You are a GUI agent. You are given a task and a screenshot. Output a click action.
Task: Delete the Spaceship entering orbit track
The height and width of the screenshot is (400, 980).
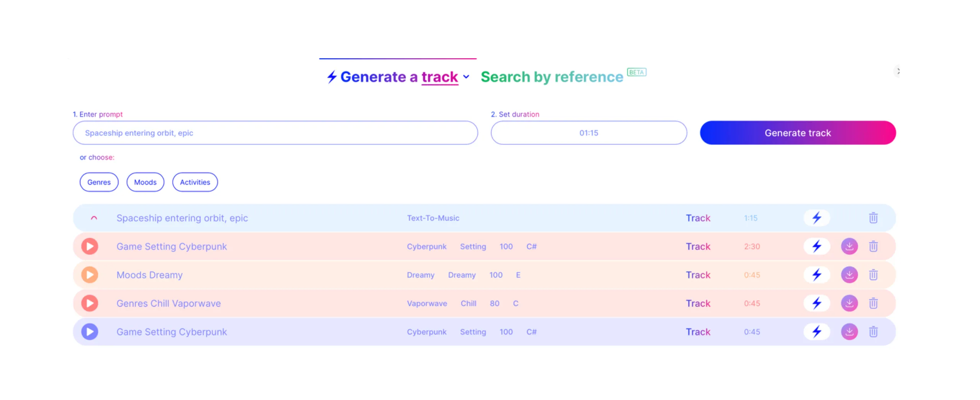click(x=873, y=218)
